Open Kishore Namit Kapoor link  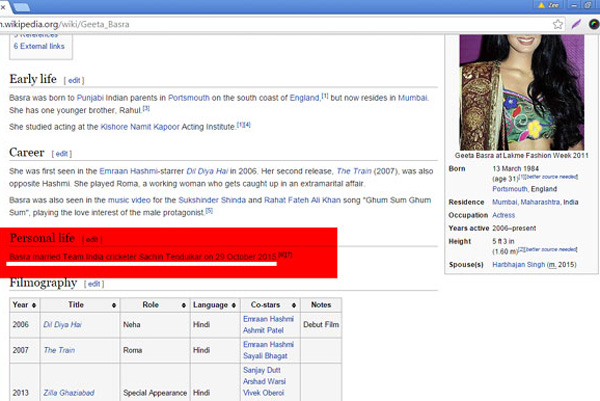click(x=140, y=127)
